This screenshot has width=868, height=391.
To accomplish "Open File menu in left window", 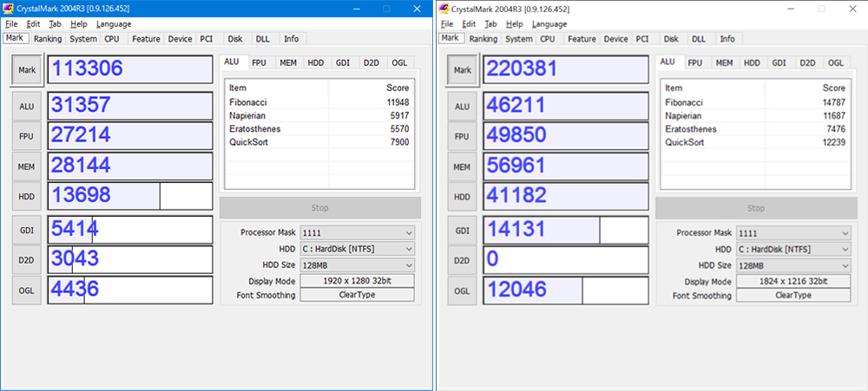I will click(x=11, y=23).
